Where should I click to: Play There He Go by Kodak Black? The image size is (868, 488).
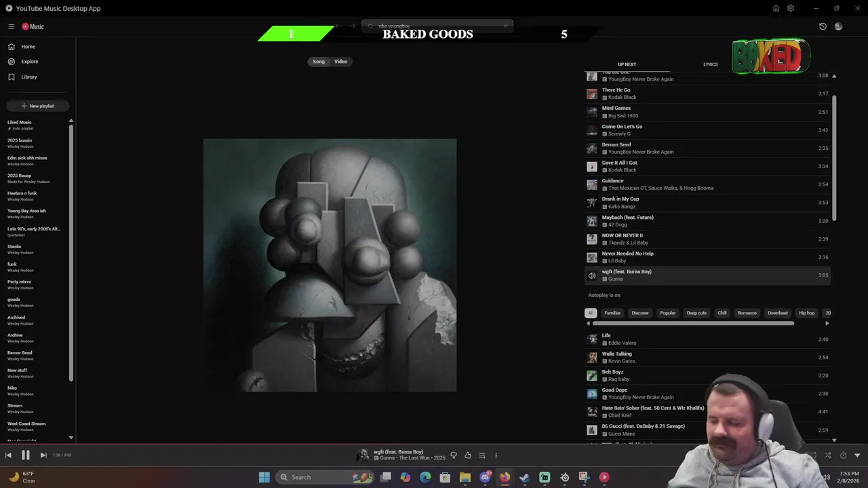coord(707,94)
